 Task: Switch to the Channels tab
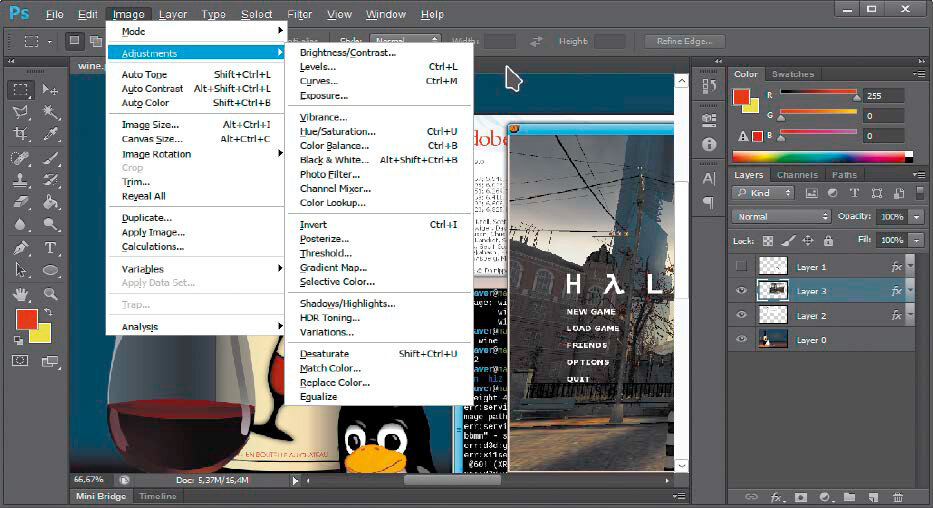(x=797, y=175)
